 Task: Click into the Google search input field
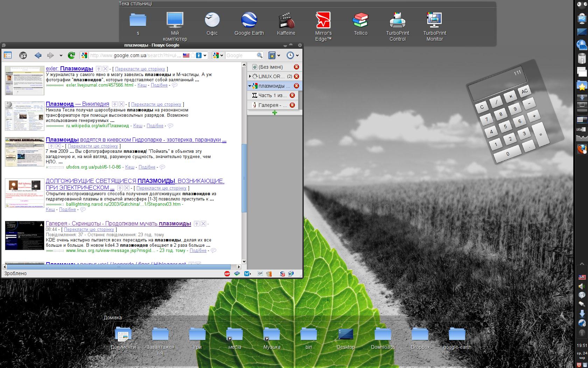(241, 55)
